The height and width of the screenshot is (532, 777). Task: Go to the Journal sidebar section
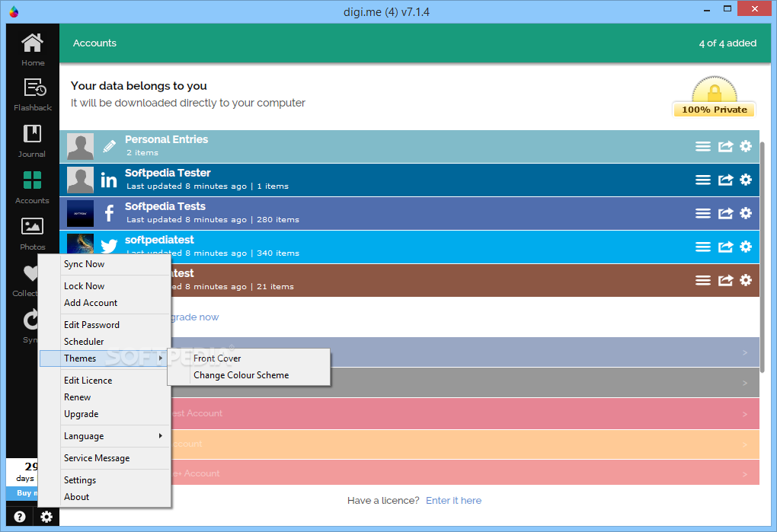(x=32, y=141)
